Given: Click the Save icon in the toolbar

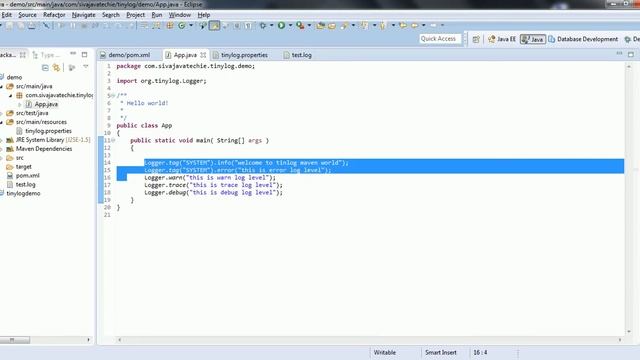Looking at the screenshot, I should 9,25.
